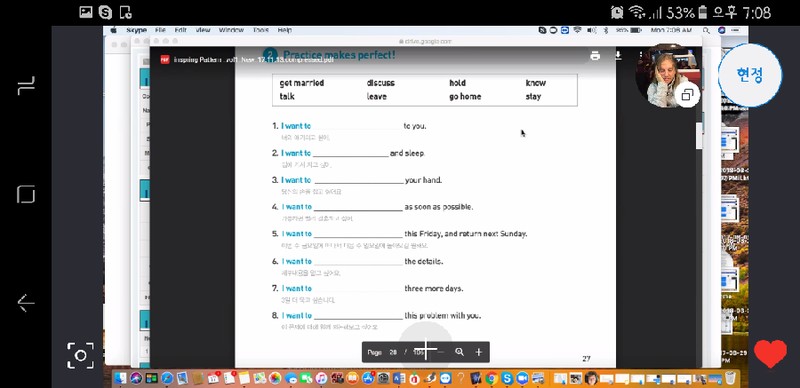This screenshot has width=800, height=388.
Task: Tap the Android back navigation arrow
Action: point(26,303)
